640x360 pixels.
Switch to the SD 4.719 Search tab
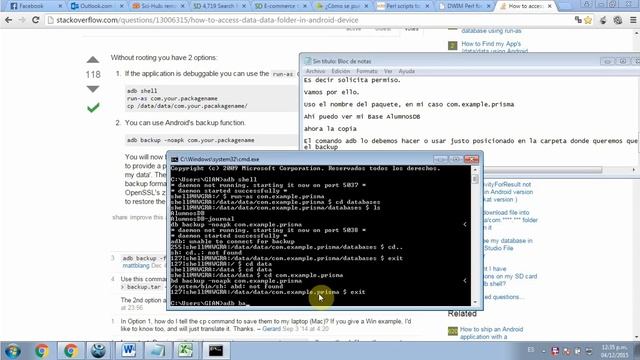(x=219, y=6)
